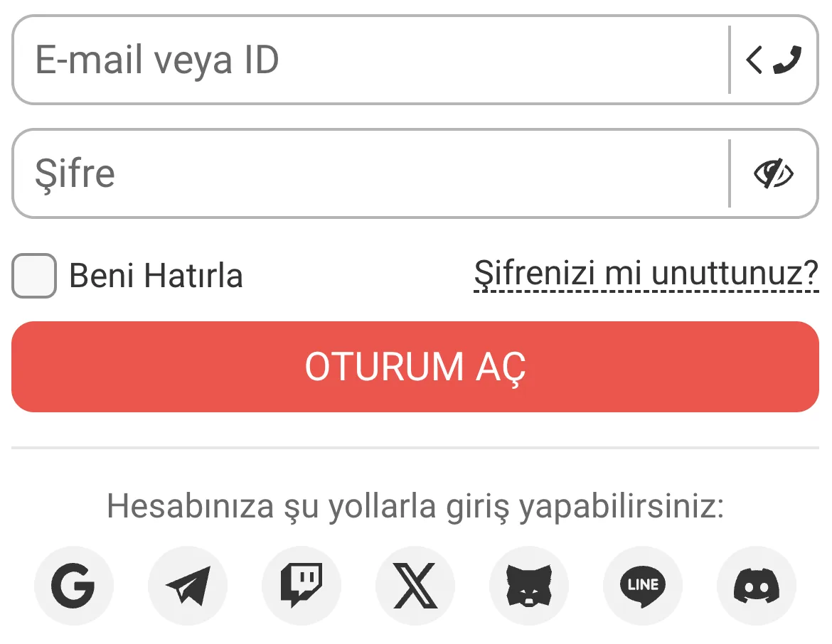Start signing in via OTURUM AÇ
The width and height of the screenshot is (832, 644).
416,366
